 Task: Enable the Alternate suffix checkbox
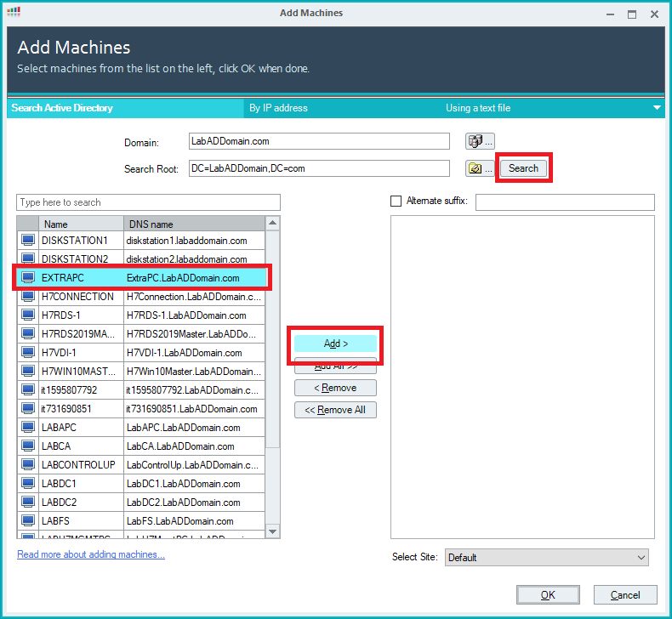(x=396, y=202)
